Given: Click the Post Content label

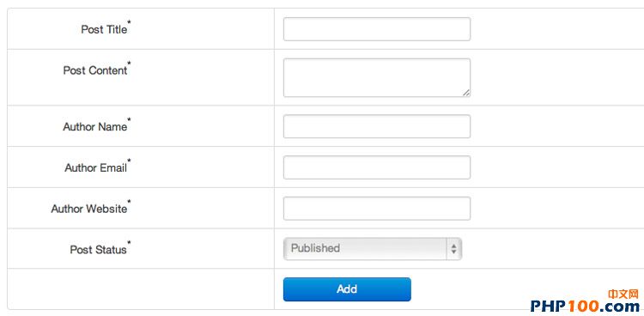Looking at the screenshot, I should tap(95, 70).
